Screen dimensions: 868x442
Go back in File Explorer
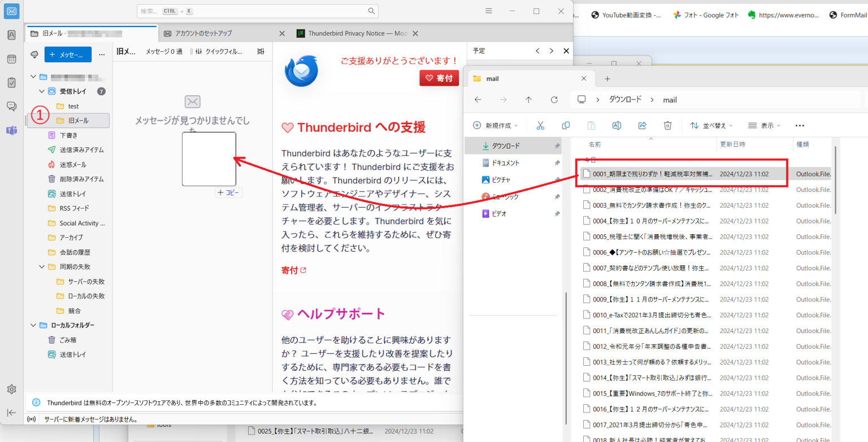click(x=478, y=100)
